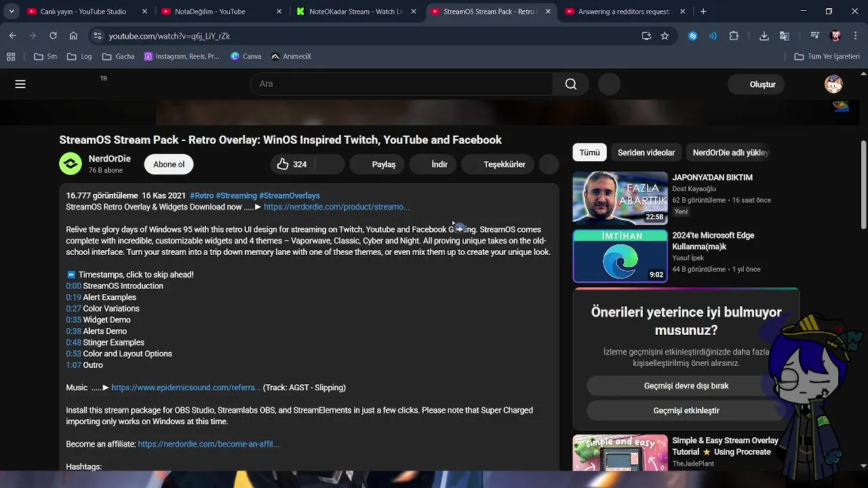This screenshot has height=488, width=868.
Task: Jump to 0:27 Color Variations timestamp
Action: [x=73, y=308]
